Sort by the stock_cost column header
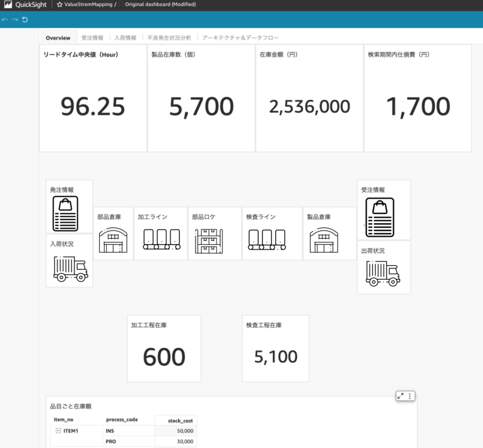Screen dimensions: 483x448 [180, 421]
